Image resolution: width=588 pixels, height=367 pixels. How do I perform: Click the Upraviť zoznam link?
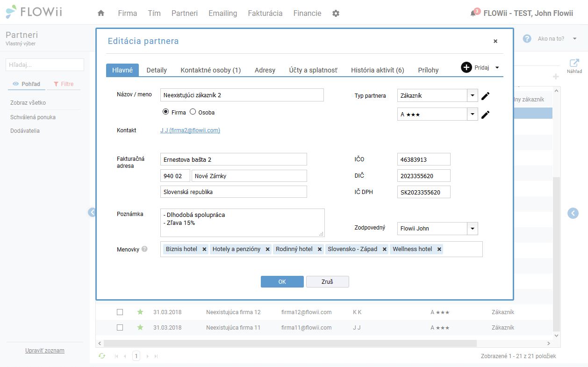[x=45, y=351]
